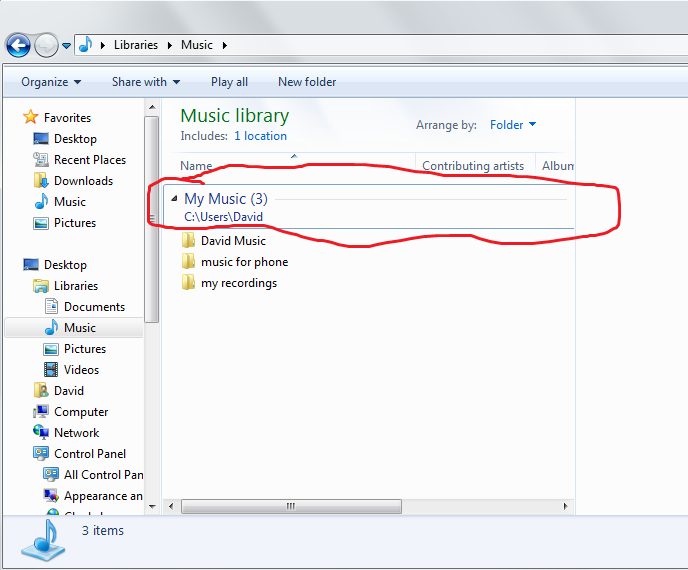688x570 pixels.
Task: Open the Share with menu
Action: click(146, 82)
